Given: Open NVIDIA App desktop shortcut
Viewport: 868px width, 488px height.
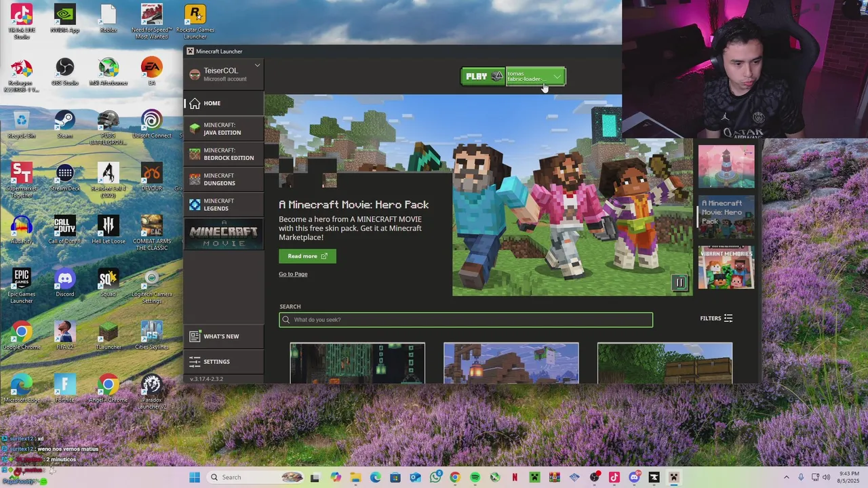Looking at the screenshot, I should click(x=65, y=19).
